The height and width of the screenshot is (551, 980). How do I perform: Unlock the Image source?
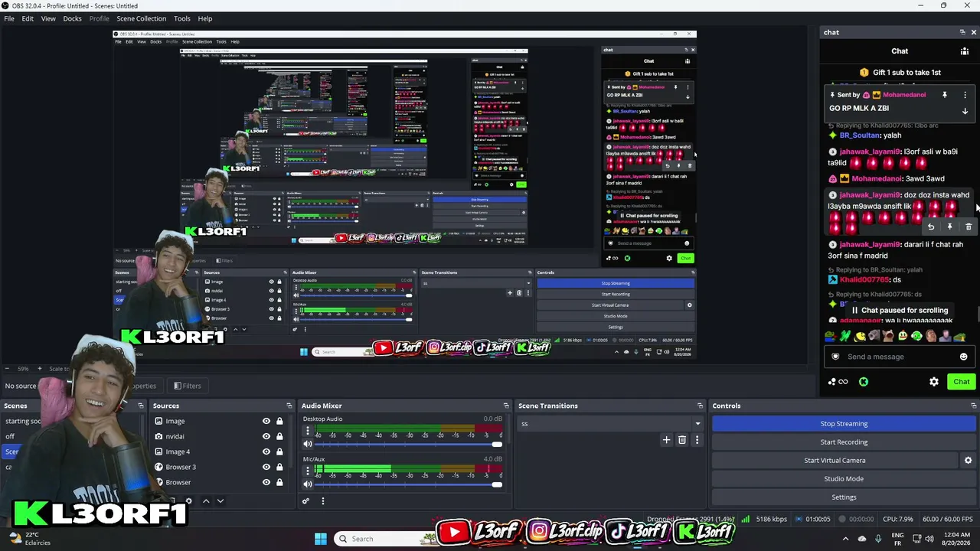pos(279,421)
